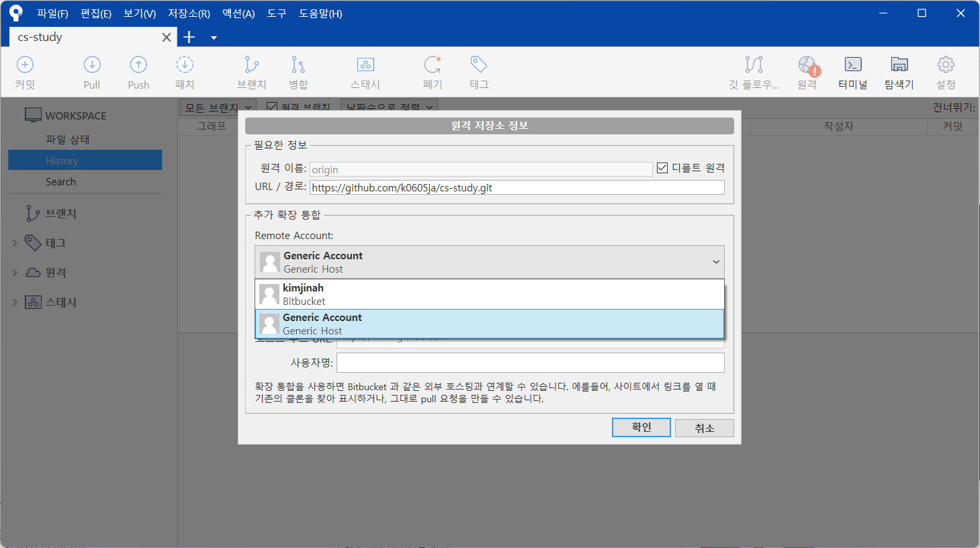
Task: Select Generic Account option in list
Action: (x=490, y=324)
